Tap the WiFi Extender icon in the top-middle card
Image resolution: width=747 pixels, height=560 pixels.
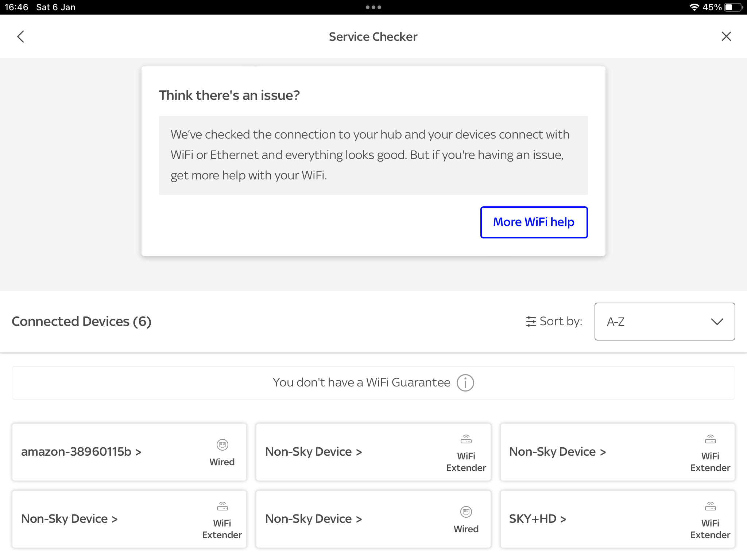[466, 439]
